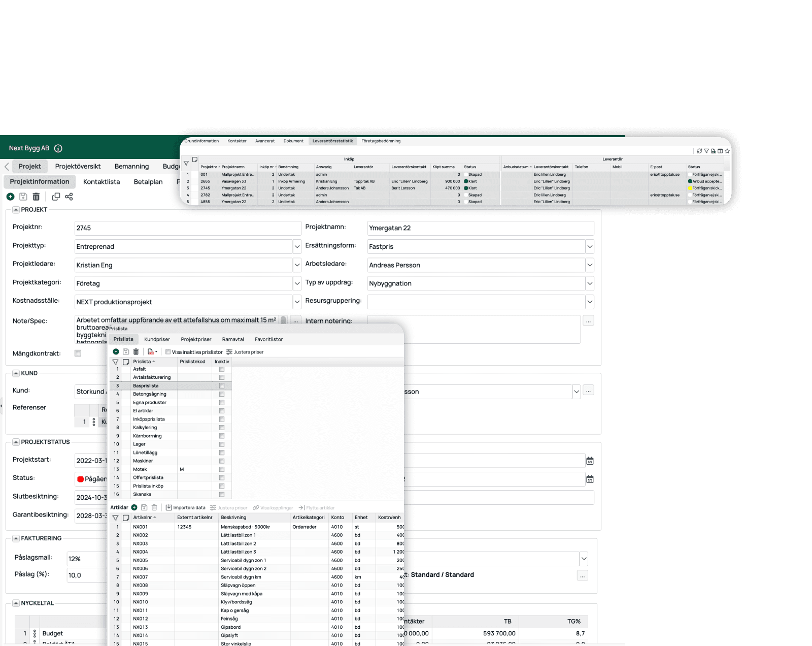Add new article with green plus beside Artiklar
Viewport: 812px width, 646px height.
pyautogui.click(x=134, y=507)
